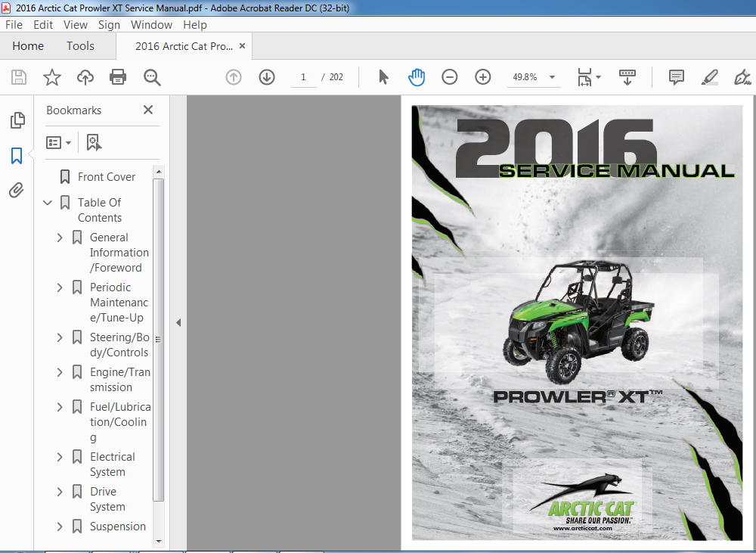Open the View menu

pos(76,25)
